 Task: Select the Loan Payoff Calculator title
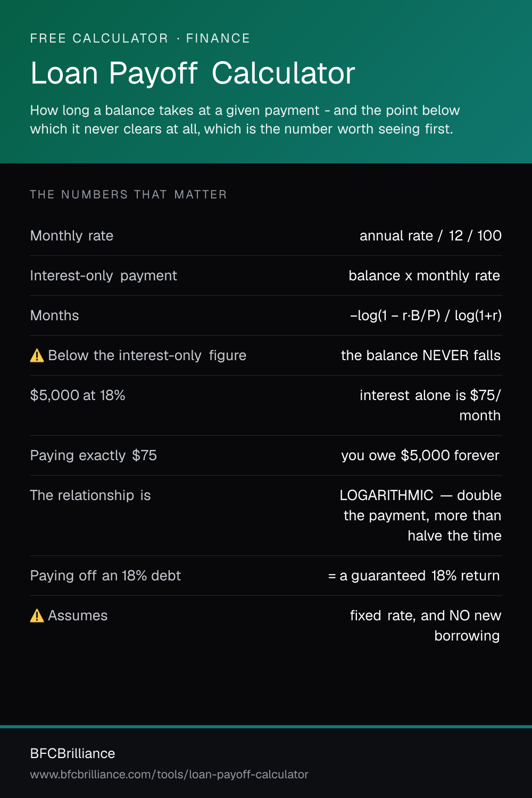click(x=193, y=73)
